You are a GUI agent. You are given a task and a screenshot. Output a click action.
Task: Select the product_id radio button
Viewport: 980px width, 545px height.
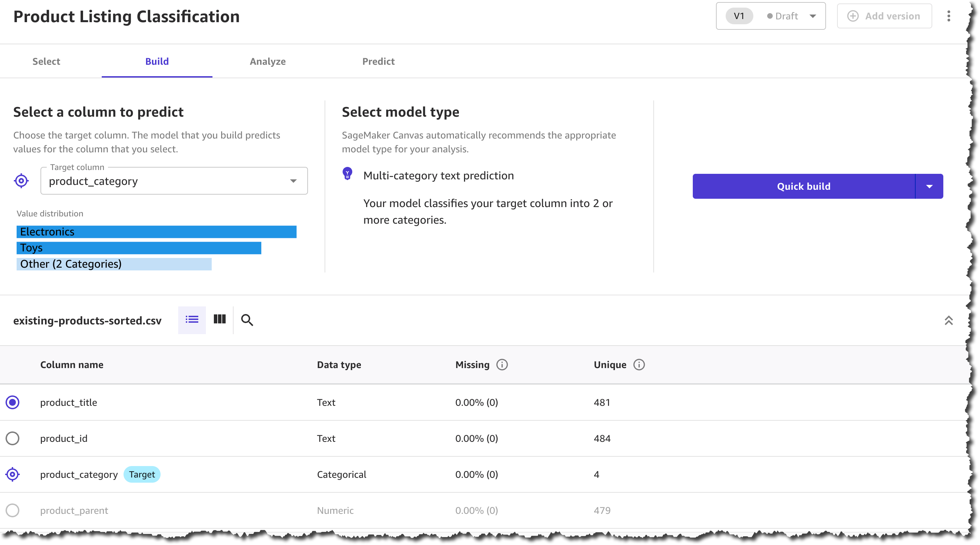(x=12, y=438)
